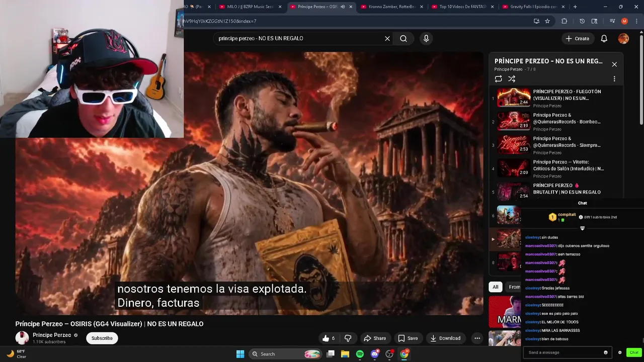The width and height of the screenshot is (644, 362).
Task: Open Spotify from taskbar
Action: click(360, 354)
